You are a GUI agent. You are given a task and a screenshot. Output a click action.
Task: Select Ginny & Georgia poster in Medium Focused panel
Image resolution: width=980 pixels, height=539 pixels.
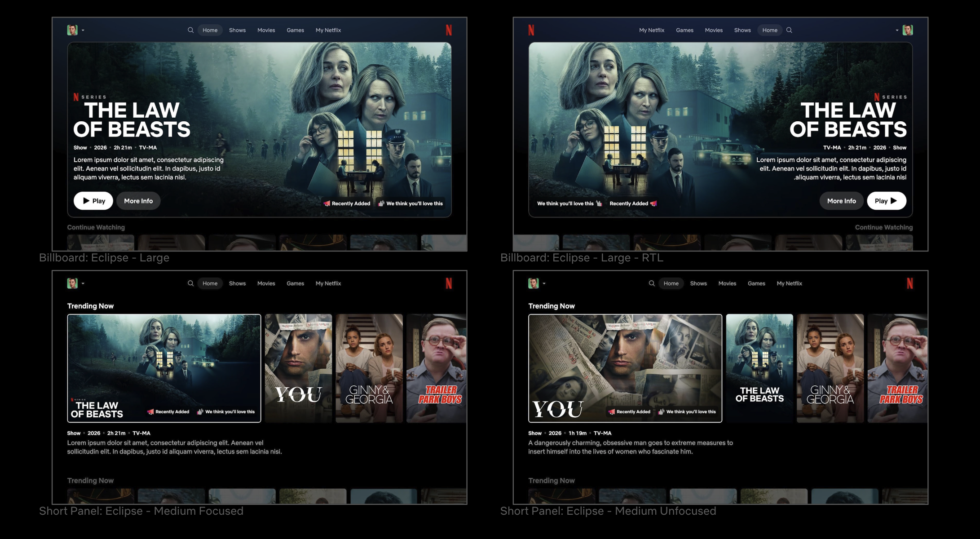369,368
